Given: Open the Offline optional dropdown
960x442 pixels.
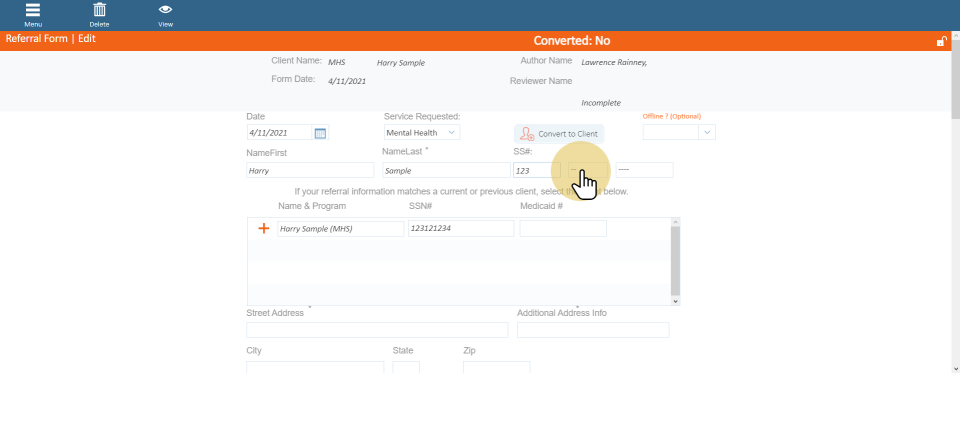Looking at the screenshot, I should click(707, 132).
